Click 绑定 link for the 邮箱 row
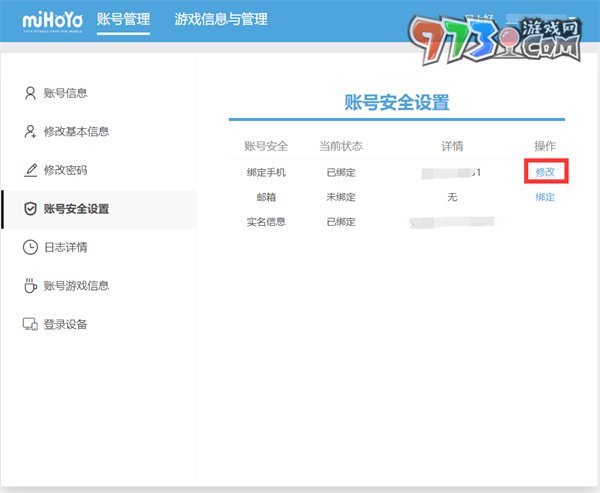Viewport: 600px width, 493px height. [545, 197]
